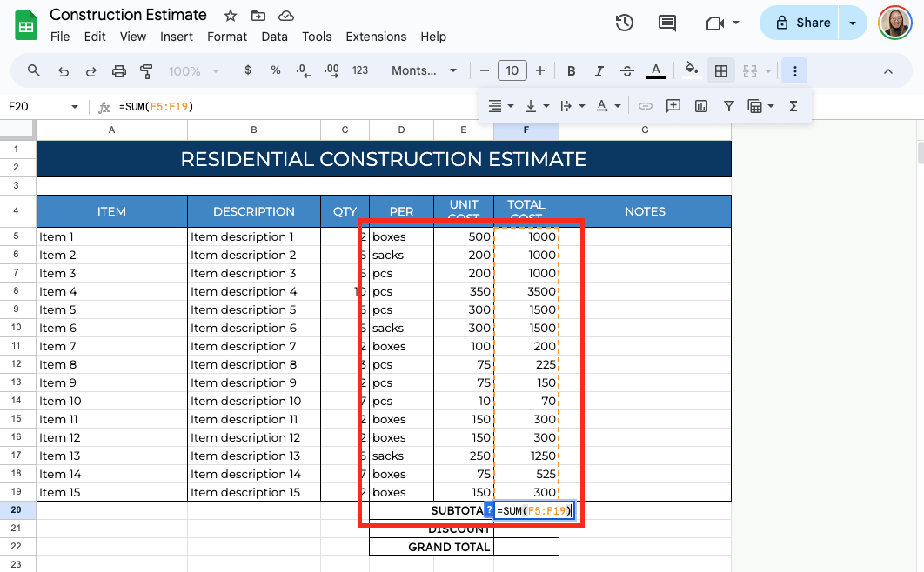Open the Share options dropdown arrow
The height and width of the screenshot is (572, 924).
point(853,23)
